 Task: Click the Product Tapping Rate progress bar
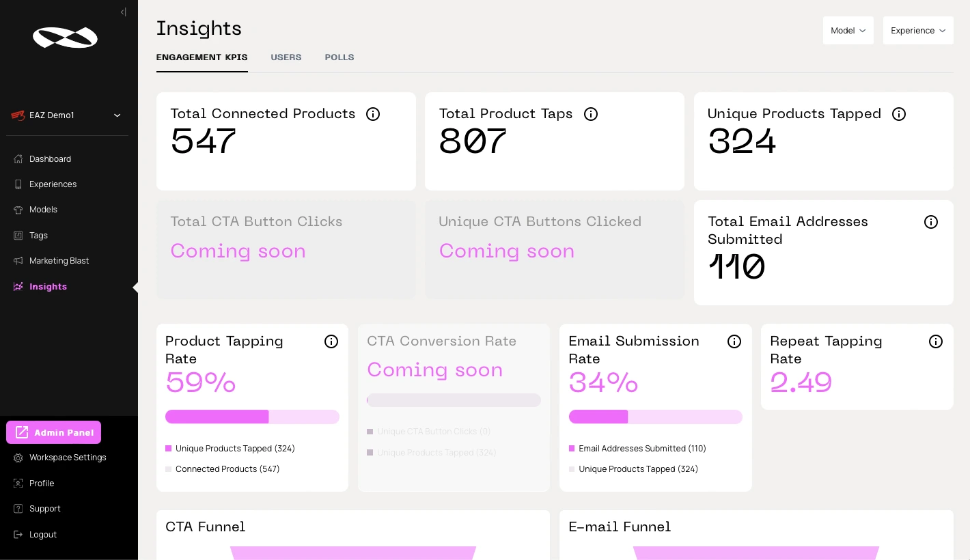tap(252, 416)
